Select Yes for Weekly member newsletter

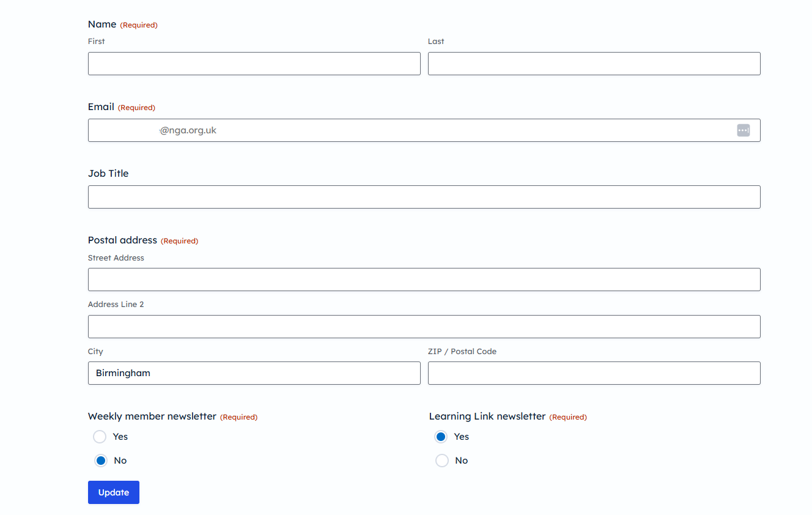click(100, 437)
